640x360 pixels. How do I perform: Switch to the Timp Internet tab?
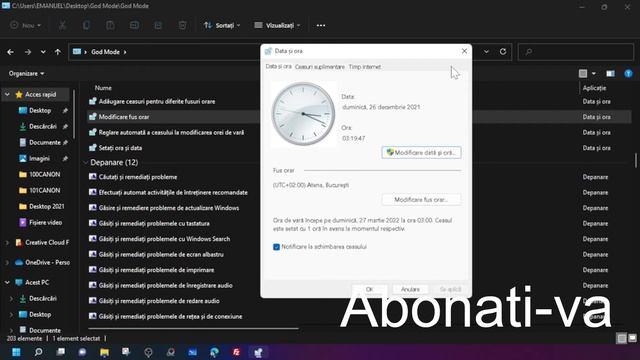click(364, 67)
